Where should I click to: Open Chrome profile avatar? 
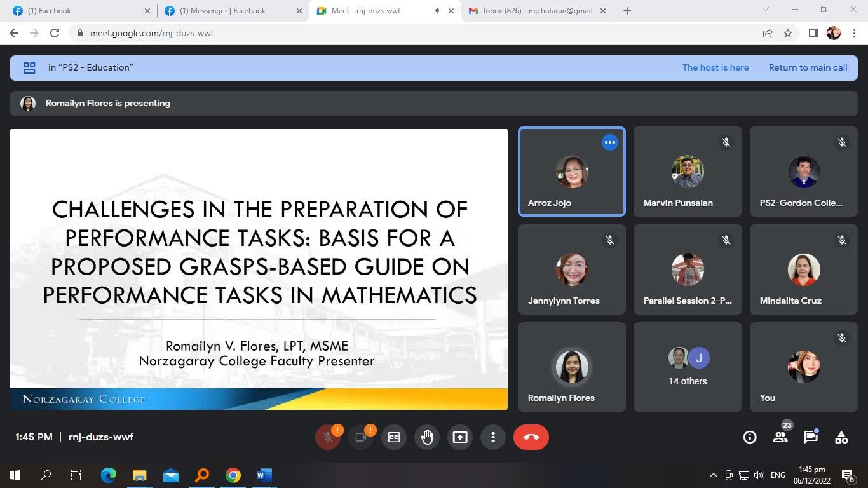coord(834,33)
